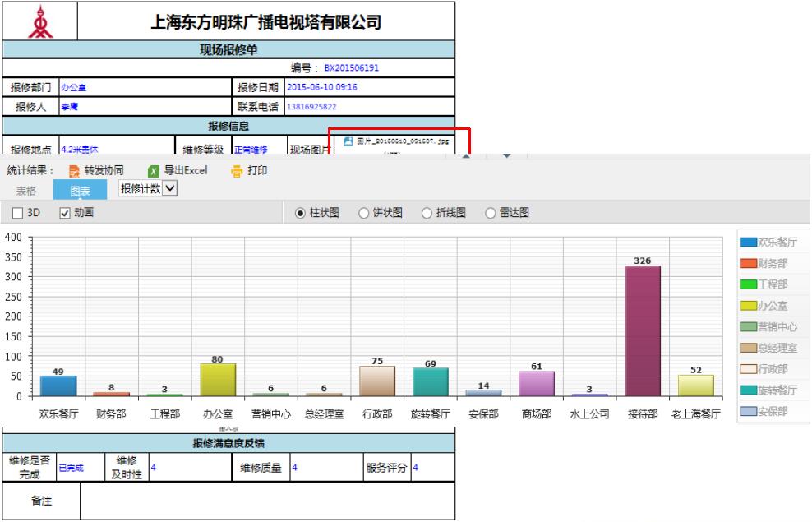This screenshot has width=812, height=522.
Task: Click the 财务部 axis label
Action: [x=111, y=413]
